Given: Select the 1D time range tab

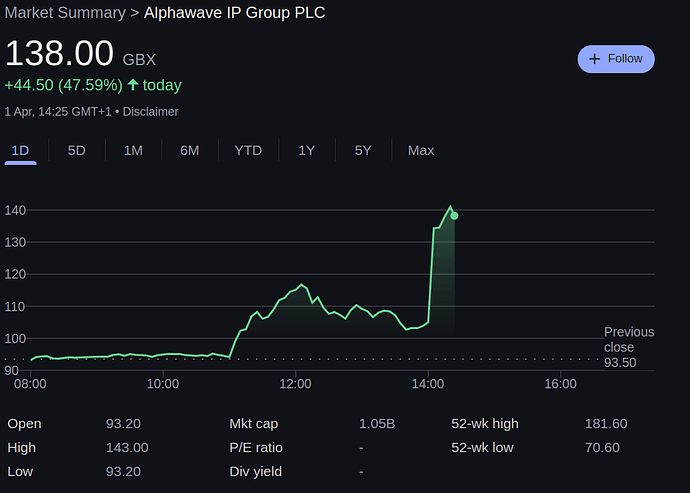Looking at the screenshot, I should (x=20, y=151).
